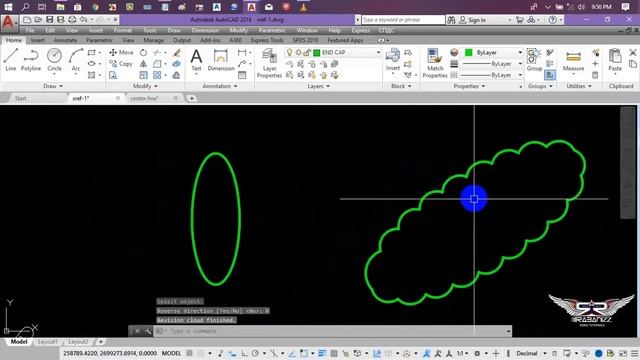Screen dimensions: 640x360
Task: Click the Stretch icon below Copy
Action: pyautogui.click(x=113, y=75)
